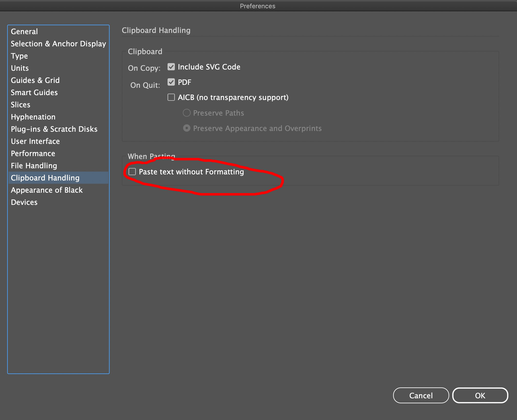This screenshot has width=517, height=420.
Task: View the Appearance of Black settings
Action: click(47, 190)
